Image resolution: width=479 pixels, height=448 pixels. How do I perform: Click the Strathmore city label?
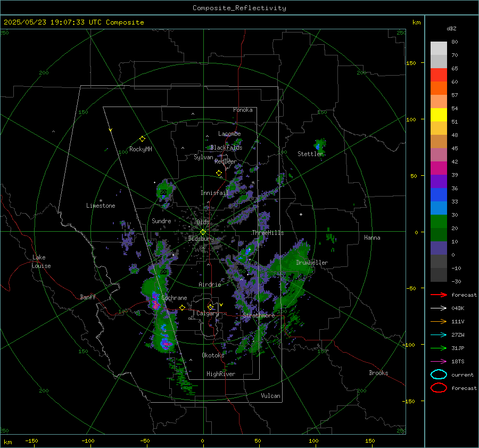259,315
